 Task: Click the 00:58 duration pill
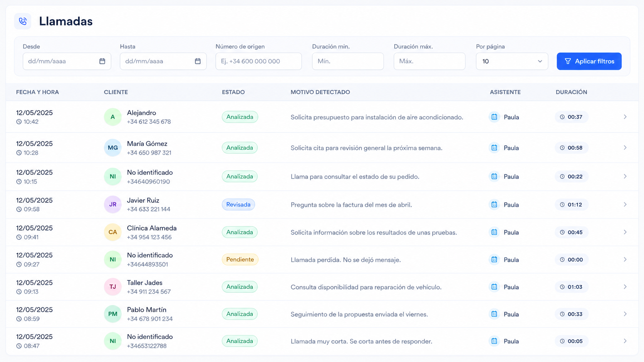pyautogui.click(x=571, y=148)
